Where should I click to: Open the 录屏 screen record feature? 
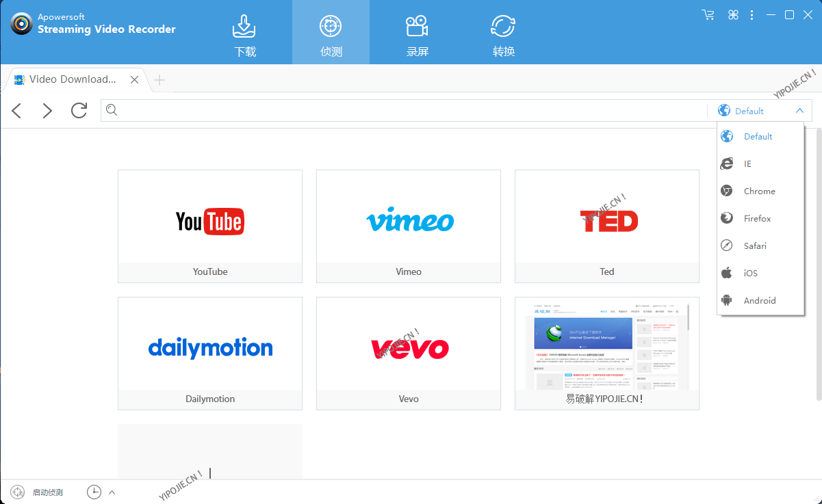coord(418,32)
